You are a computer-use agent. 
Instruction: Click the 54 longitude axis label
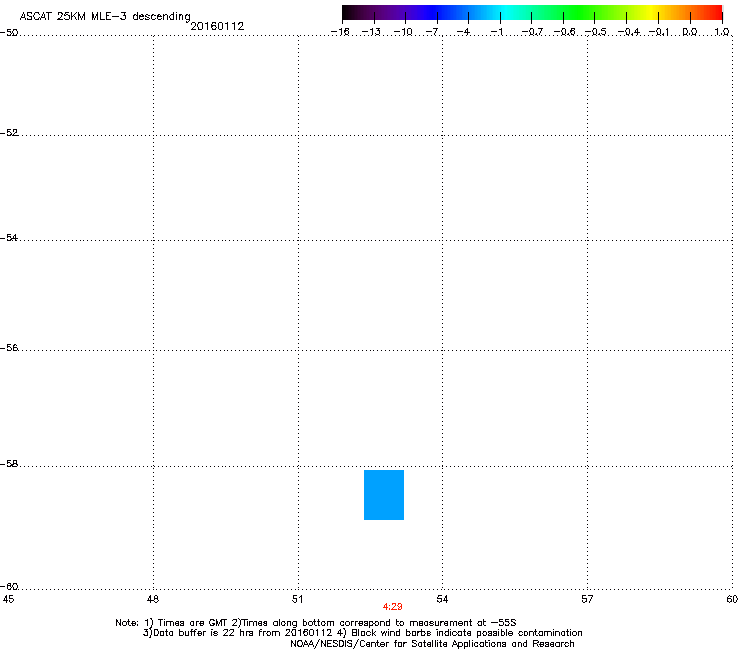[442, 599]
